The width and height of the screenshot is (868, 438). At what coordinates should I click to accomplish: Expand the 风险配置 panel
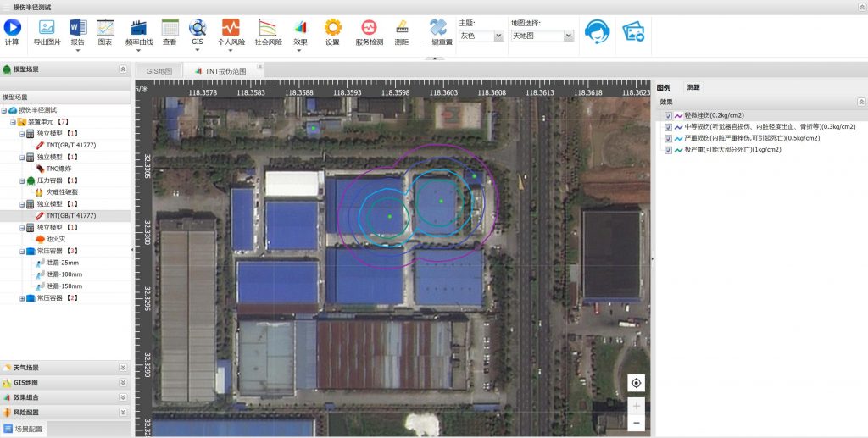pyautogui.click(x=123, y=413)
